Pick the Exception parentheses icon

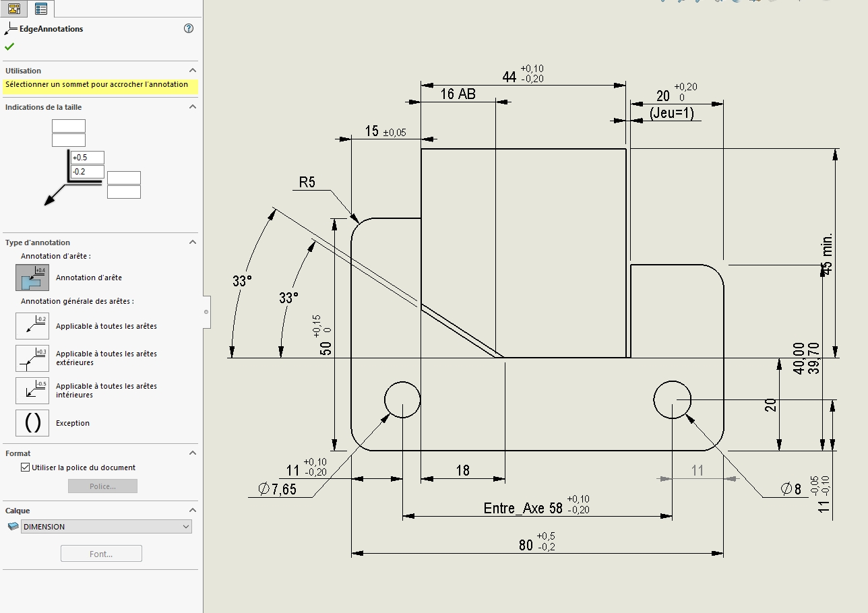pos(32,423)
